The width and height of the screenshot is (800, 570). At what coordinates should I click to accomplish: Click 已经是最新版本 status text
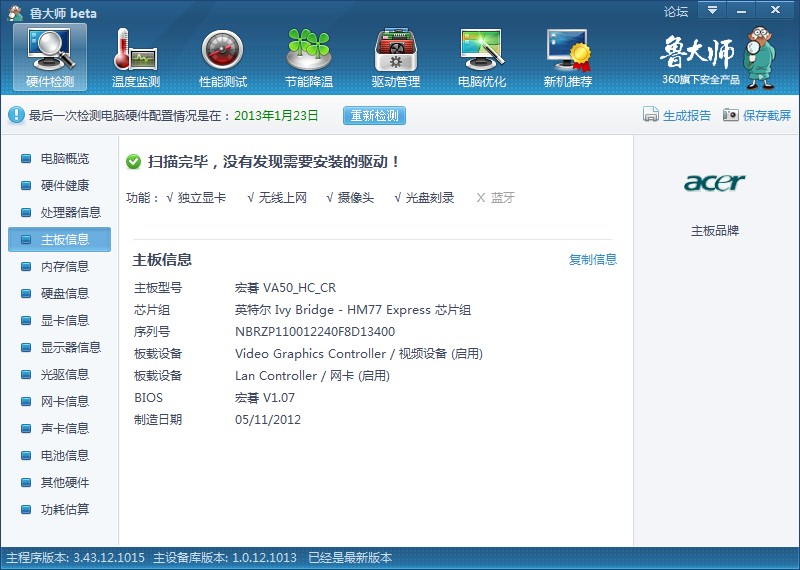pyautogui.click(x=350, y=558)
